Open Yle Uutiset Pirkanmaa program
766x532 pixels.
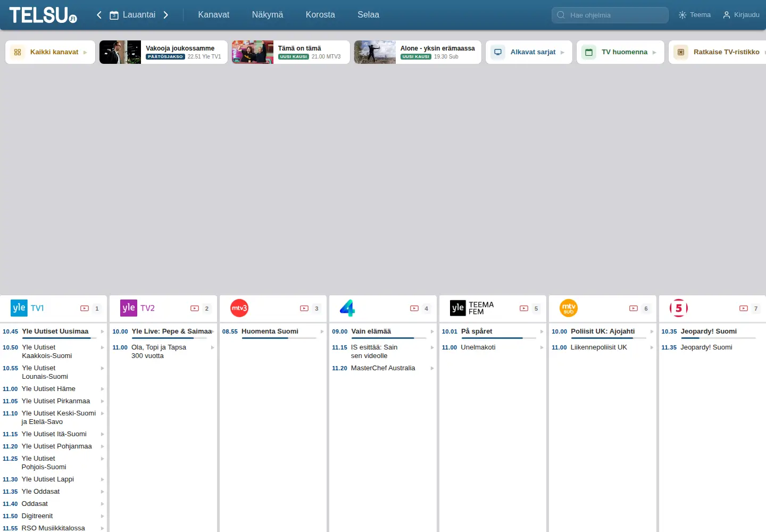tap(56, 401)
